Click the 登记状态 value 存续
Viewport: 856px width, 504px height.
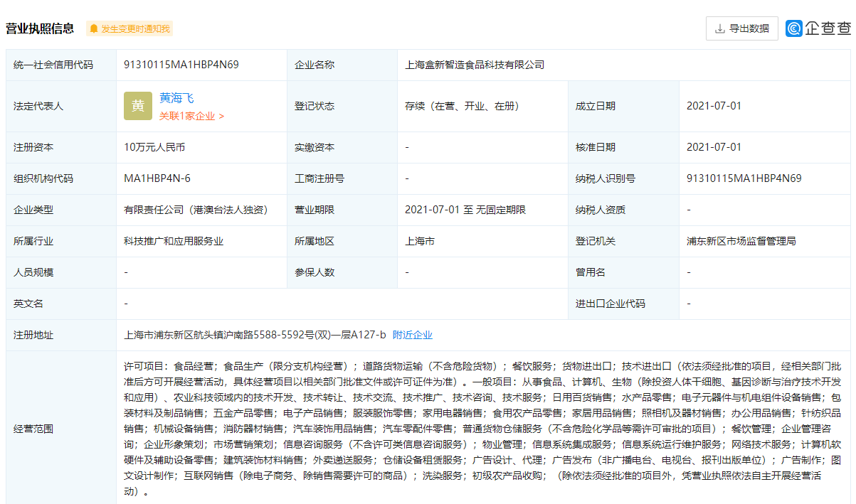[462, 106]
